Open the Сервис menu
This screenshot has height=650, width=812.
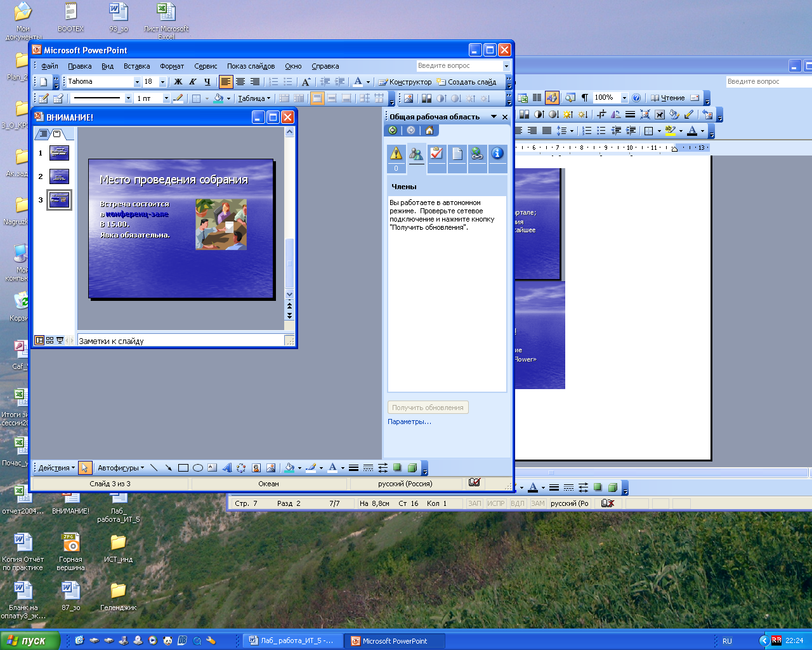pos(206,66)
